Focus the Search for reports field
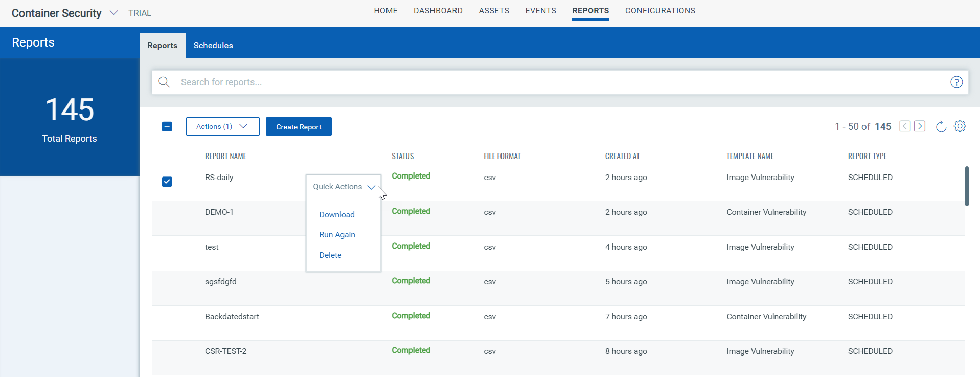 click(x=560, y=82)
